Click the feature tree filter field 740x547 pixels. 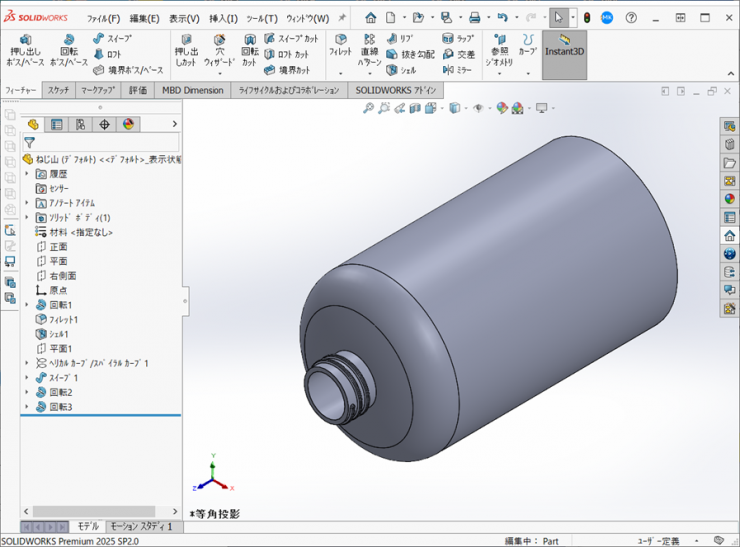100,143
